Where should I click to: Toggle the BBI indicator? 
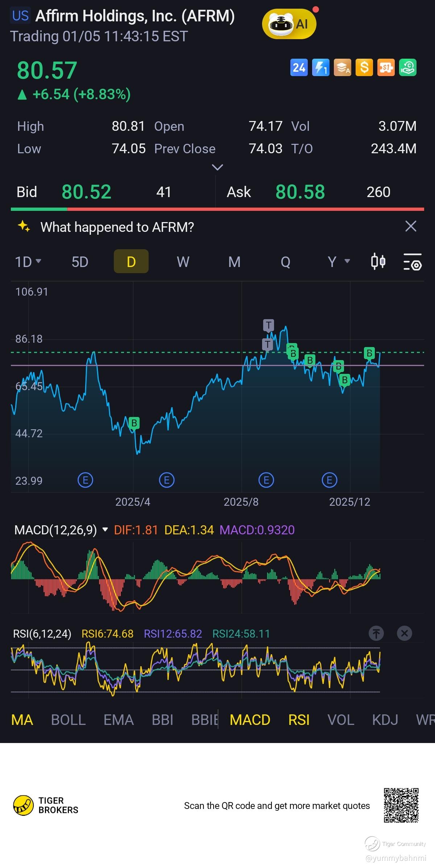tap(162, 720)
